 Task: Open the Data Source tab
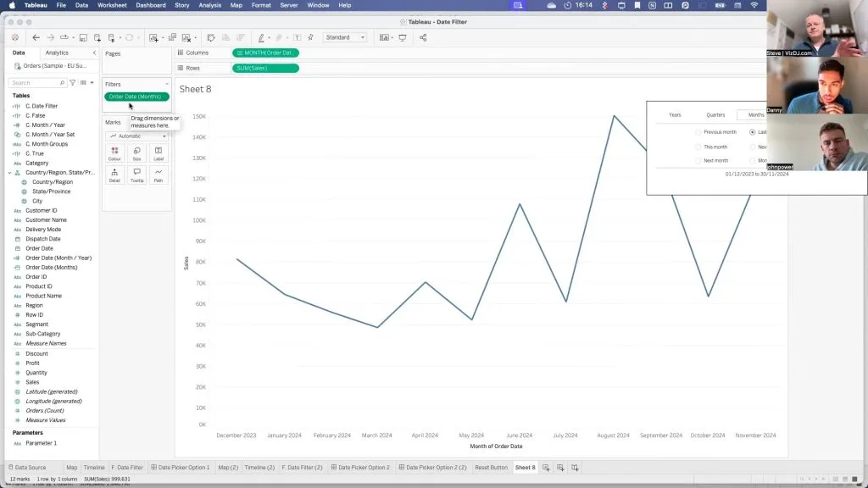click(x=27, y=468)
